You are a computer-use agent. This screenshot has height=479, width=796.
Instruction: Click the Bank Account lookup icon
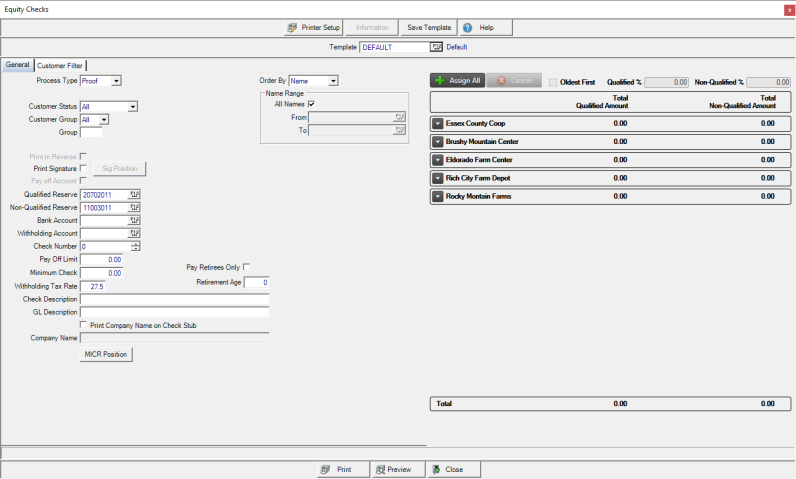click(135, 220)
